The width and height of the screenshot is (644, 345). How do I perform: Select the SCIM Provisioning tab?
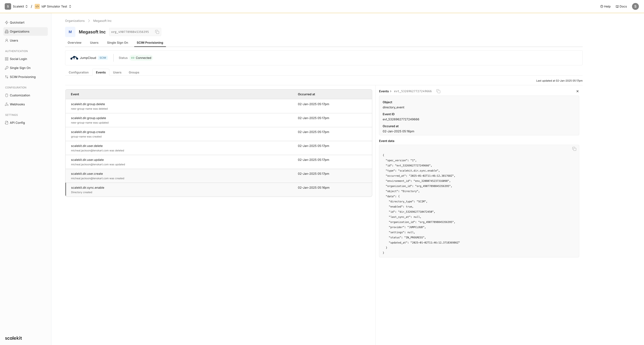click(150, 43)
